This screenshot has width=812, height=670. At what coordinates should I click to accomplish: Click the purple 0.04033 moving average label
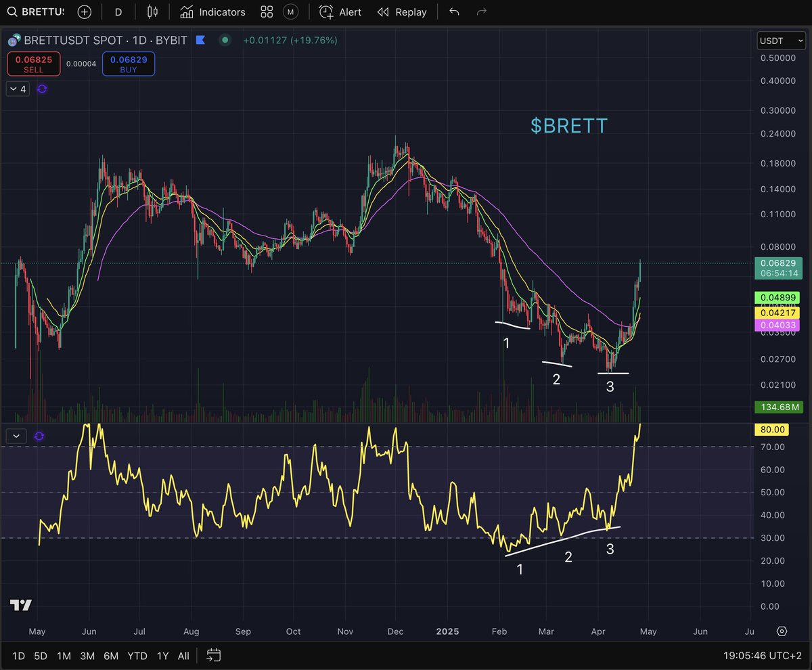[x=777, y=326]
